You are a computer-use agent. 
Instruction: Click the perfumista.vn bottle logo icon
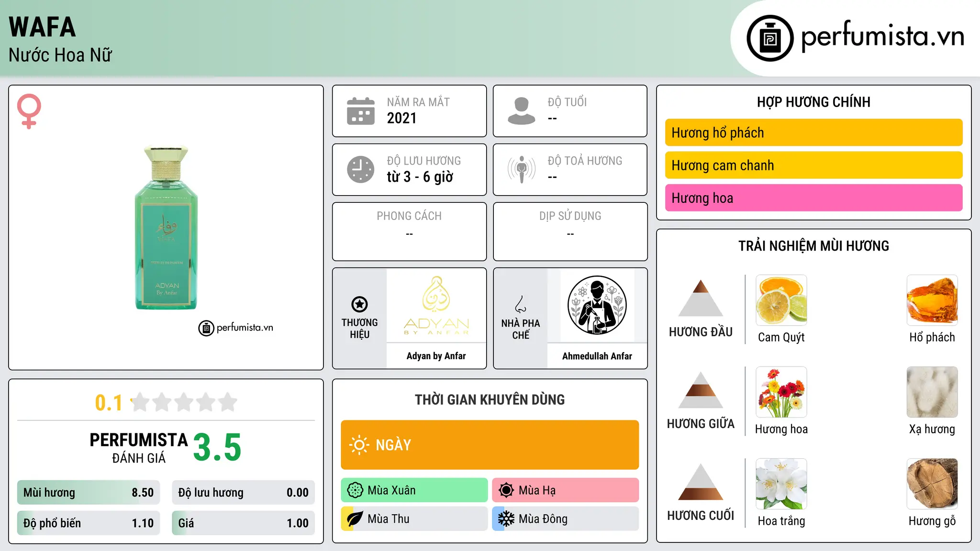tap(770, 38)
